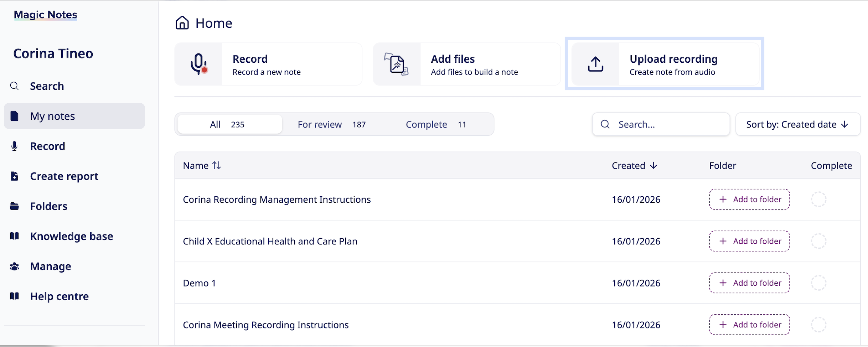Click the Add files magic document icon
The image size is (868, 347).
point(397,64)
